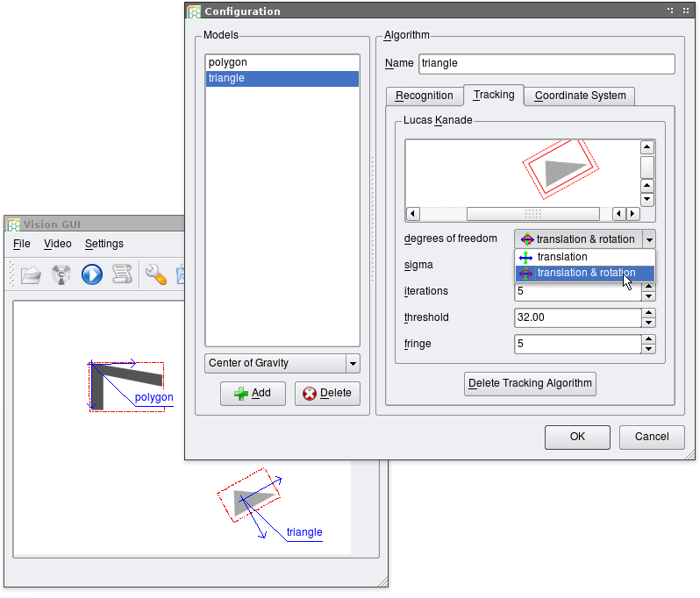Screen dimensions: 700x598
Task: Click the iterations value field
Action: click(x=578, y=291)
